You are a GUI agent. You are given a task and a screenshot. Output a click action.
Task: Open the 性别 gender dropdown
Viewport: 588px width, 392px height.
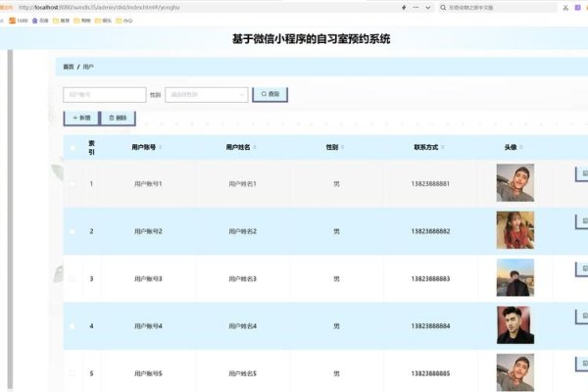coord(207,95)
